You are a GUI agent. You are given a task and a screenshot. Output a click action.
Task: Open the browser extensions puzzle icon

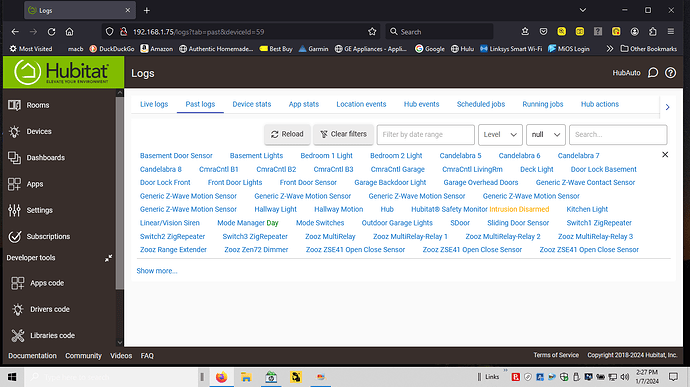653,32
